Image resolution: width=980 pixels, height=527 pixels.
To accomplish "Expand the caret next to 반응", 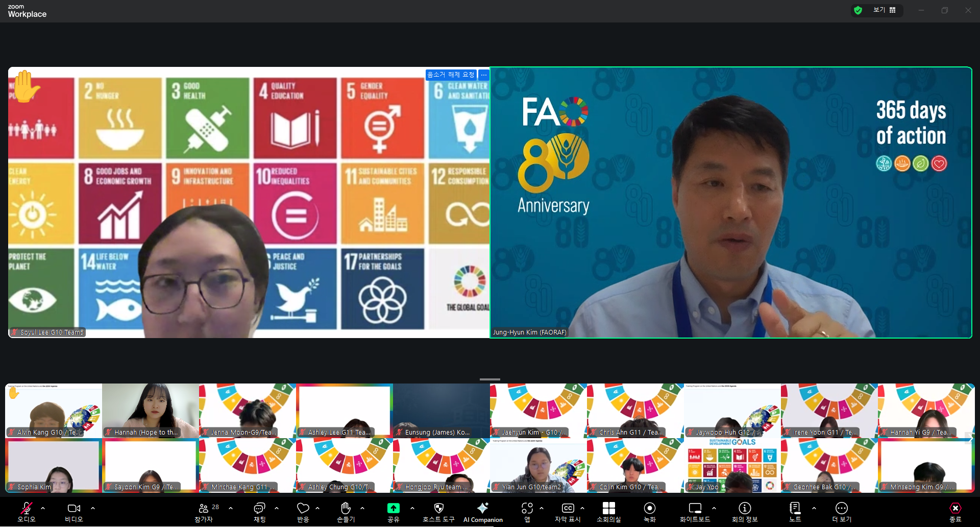I will pyautogui.click(x=317, y=508).
